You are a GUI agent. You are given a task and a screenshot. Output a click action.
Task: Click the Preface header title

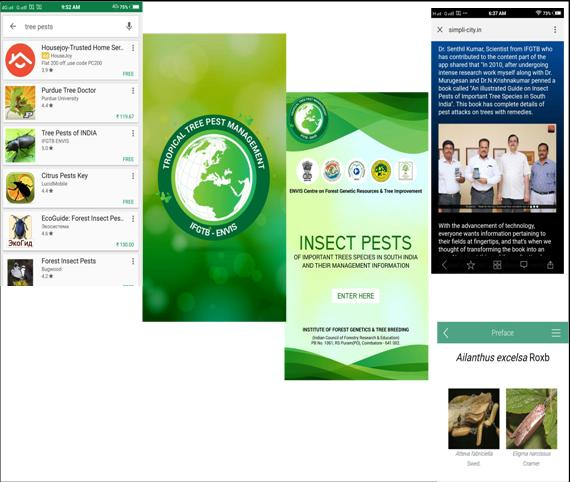tap(502, 333)
